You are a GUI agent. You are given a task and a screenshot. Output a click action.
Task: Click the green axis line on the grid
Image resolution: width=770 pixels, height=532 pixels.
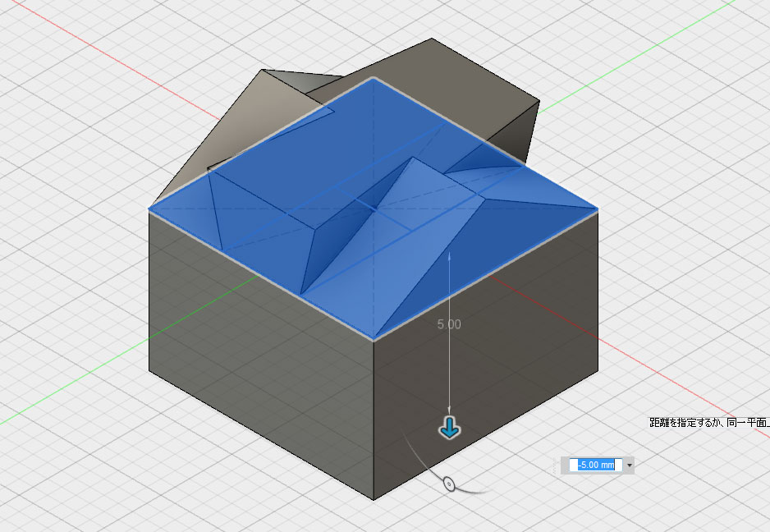tap(82, 394)
